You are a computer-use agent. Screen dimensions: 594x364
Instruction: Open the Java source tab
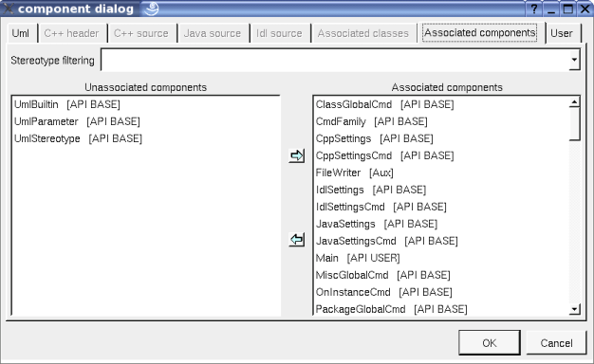[x=213, y=33]
